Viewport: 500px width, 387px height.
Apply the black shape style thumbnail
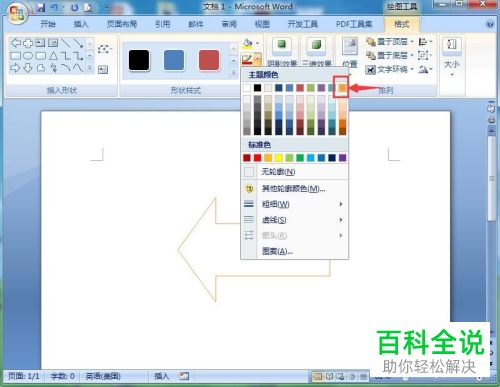point(139,60)
